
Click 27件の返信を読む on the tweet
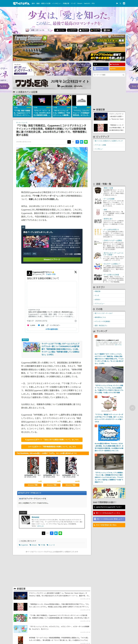pos(52,329)
